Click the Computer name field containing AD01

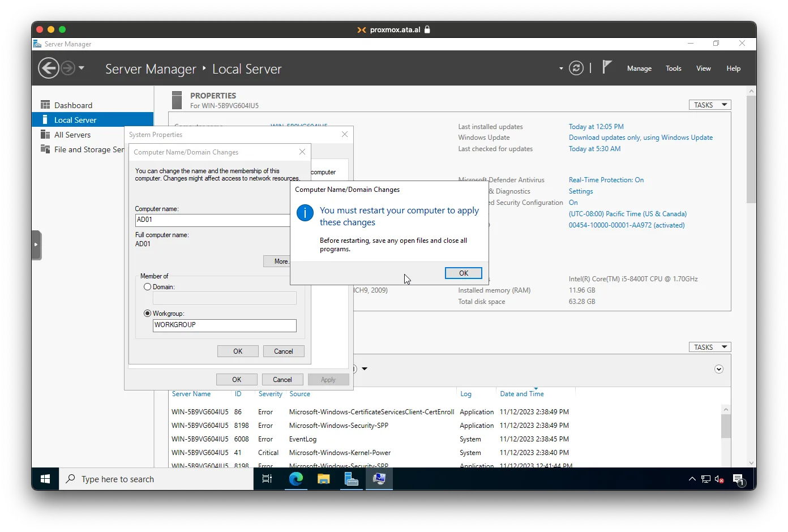pyautogui.click(x=212, y=220)
